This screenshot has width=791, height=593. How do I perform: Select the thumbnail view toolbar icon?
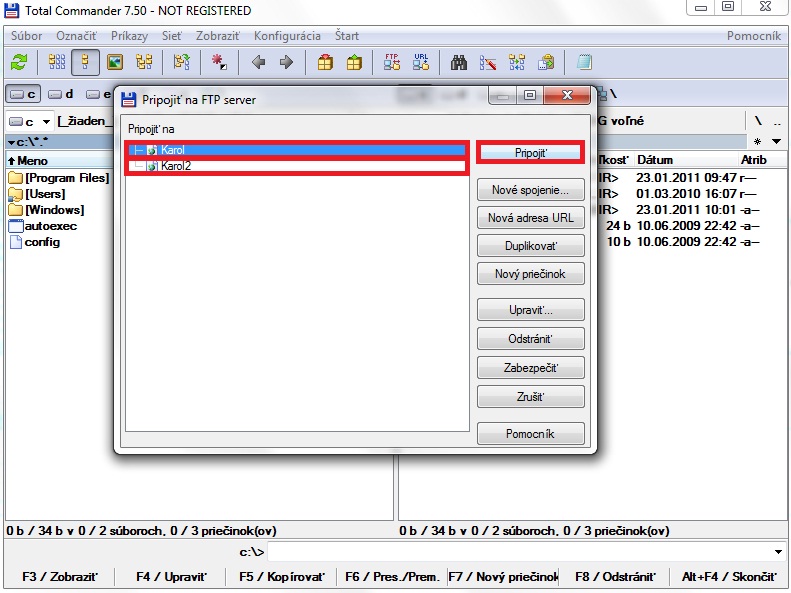pyautogui.click(x=115, y=63)
